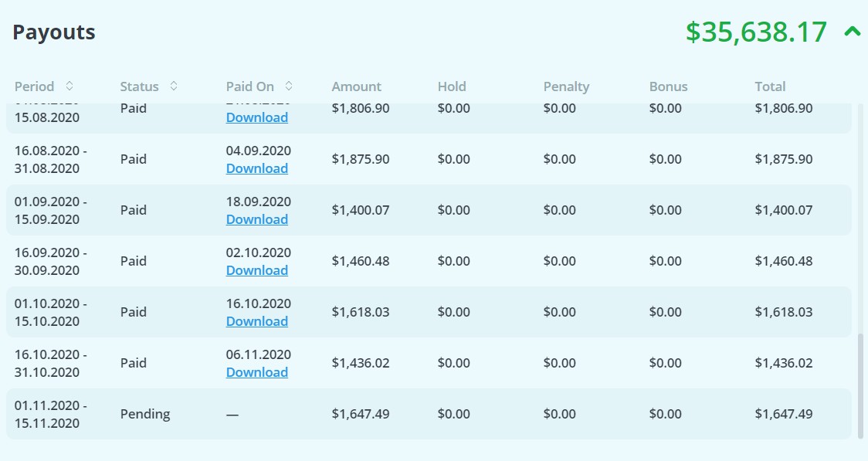
Task: Sort by the Paid On column sort icon
Action: click(288, 86)
